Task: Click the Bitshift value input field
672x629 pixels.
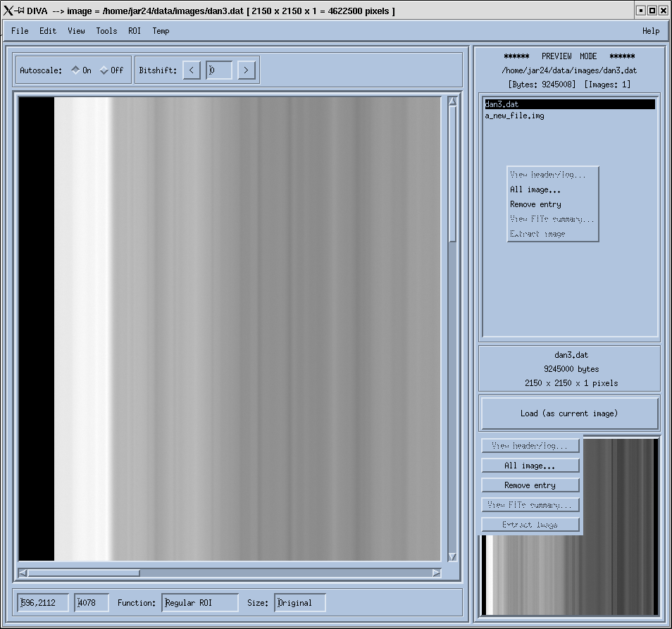Action: click(x=219, y=70)
